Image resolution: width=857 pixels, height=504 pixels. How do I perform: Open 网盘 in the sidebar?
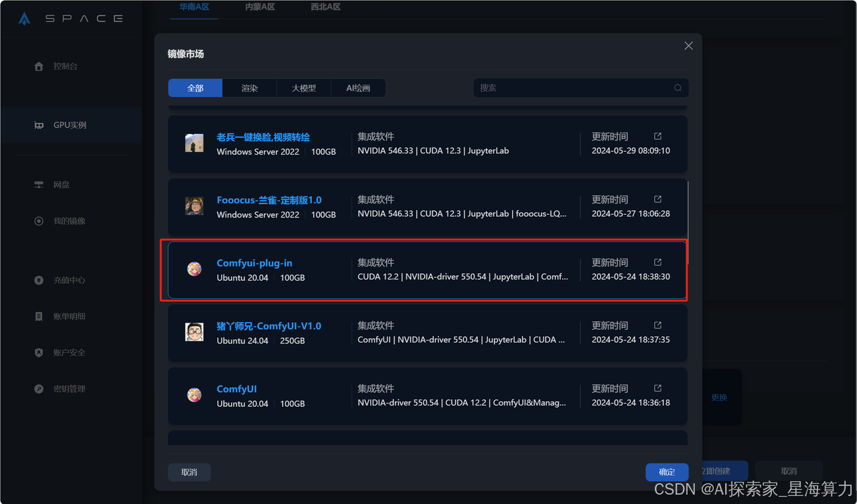62,185
